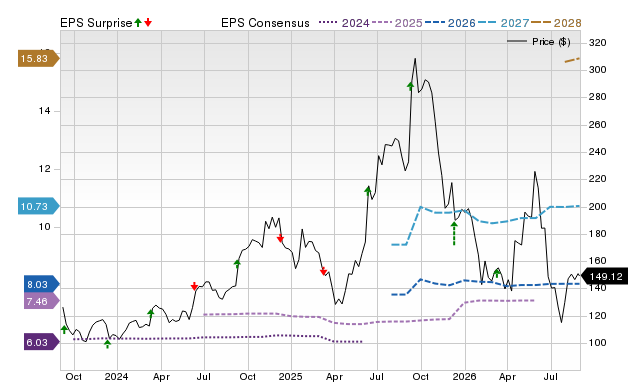Click the 2024 EPS consensus legend entry
This screenshot has width=640, height=382.
click(344, 23)
